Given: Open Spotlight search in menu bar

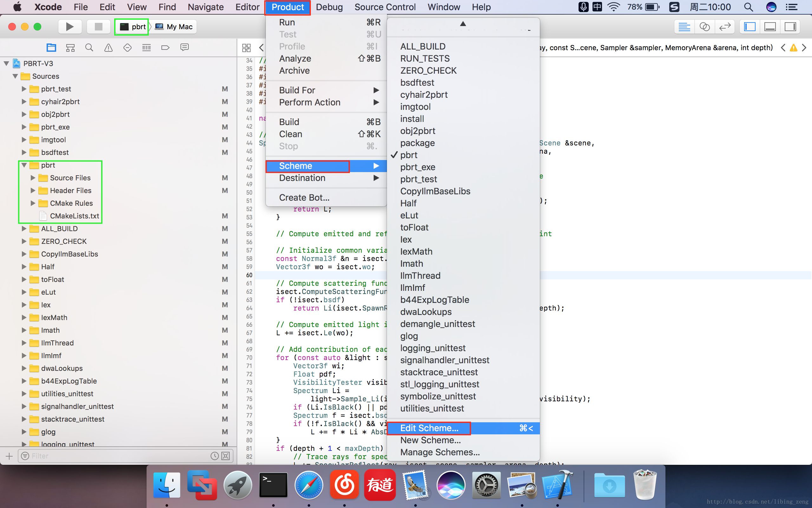Looking at the screenshot, I should 748,7.
